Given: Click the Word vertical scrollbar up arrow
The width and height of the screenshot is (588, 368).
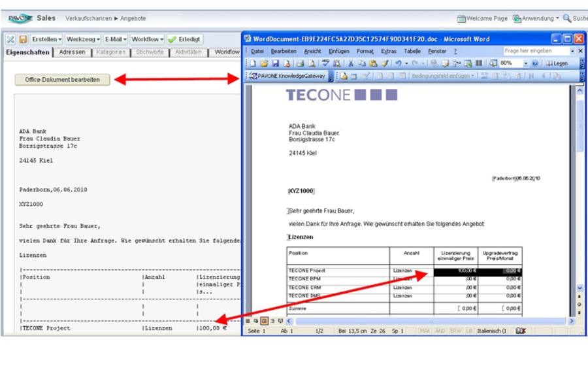Looking at the screenshot, I should click(x=580, y=91).
